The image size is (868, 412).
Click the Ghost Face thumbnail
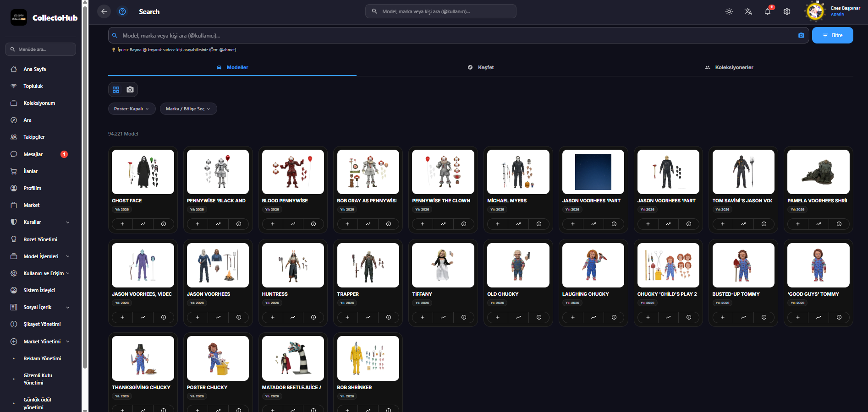tap(143, 172)
